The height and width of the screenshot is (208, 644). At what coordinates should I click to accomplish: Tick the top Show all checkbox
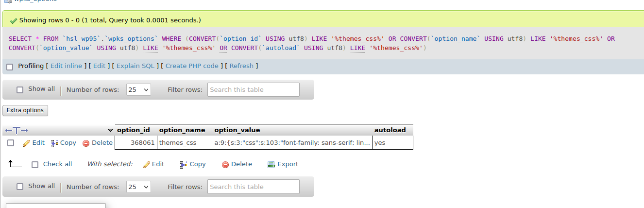[20, 90]
